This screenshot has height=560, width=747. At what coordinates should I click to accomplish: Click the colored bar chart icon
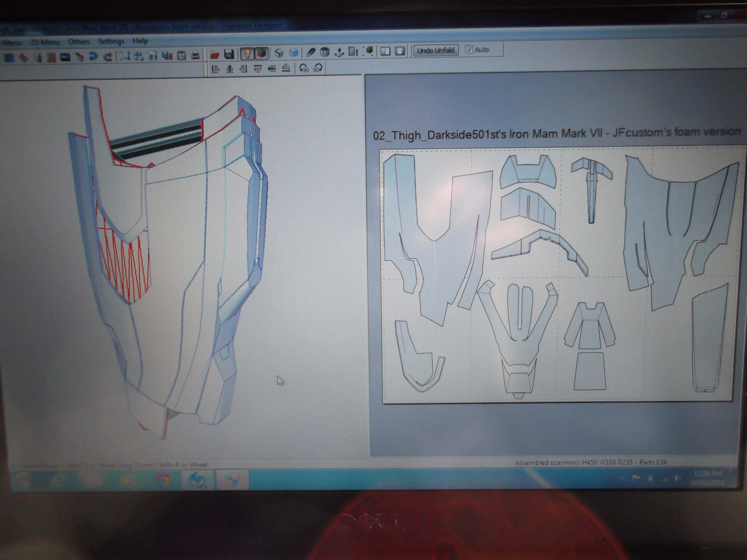[167, 56]
